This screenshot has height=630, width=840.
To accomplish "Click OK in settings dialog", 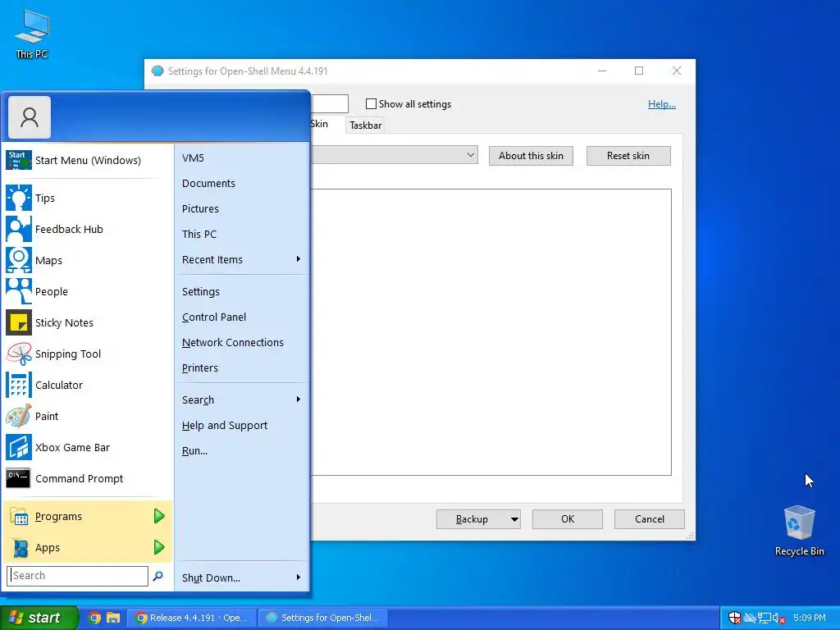I will point(568,519).
